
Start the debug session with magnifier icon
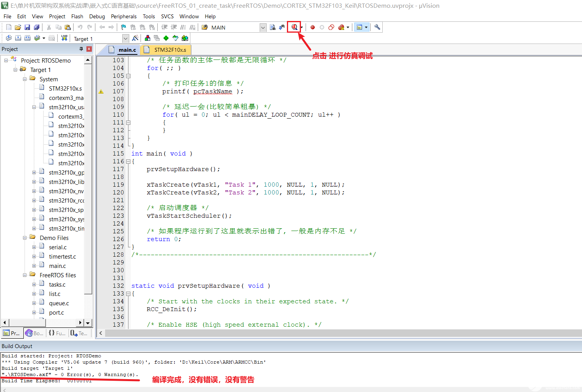[x=294, y=27]
